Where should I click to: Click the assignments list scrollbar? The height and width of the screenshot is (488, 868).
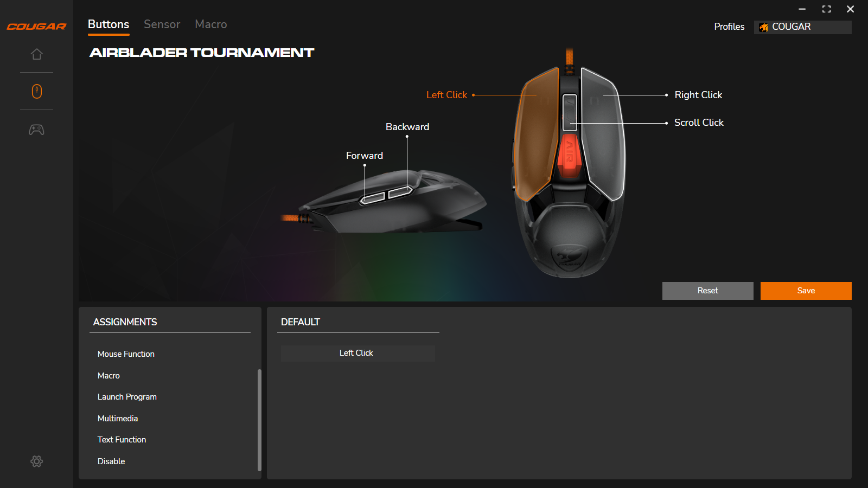(259, 420)
